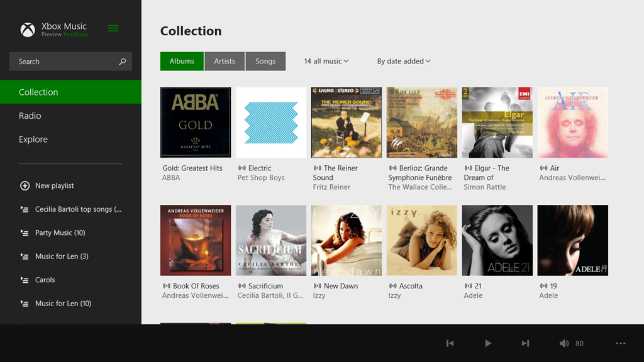This screenshot has width=644, height=362.
Task: Expand the '14 all music' filter dropdown
Action: coord(326,61)
